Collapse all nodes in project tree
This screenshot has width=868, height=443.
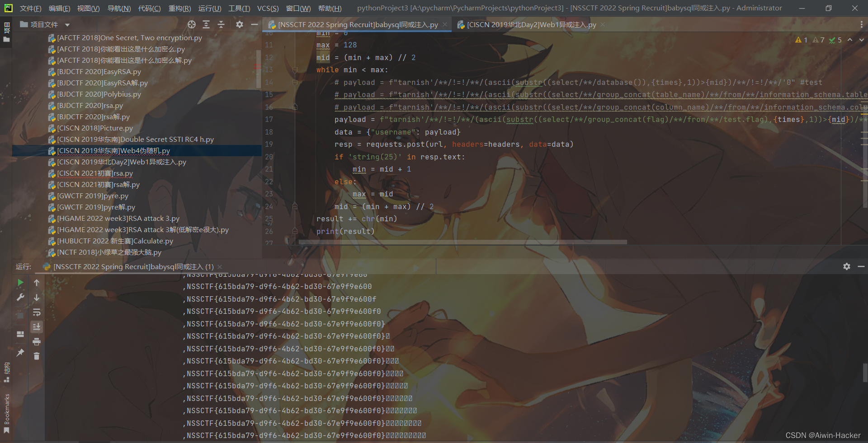click(221, 25)
